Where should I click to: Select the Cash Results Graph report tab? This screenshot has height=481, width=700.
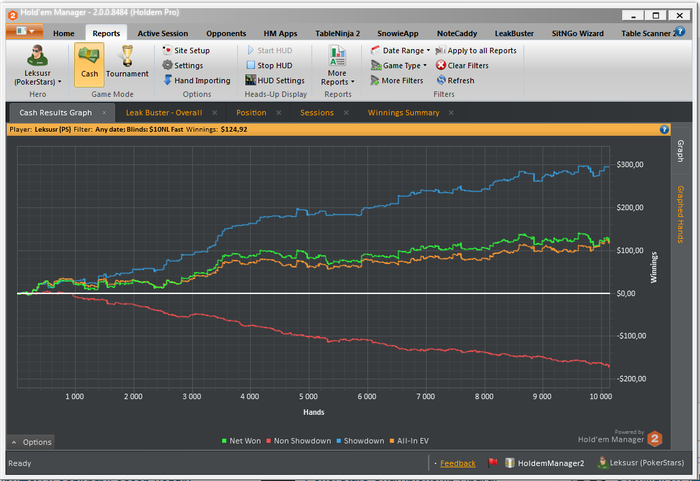click(x=55, y=113)
